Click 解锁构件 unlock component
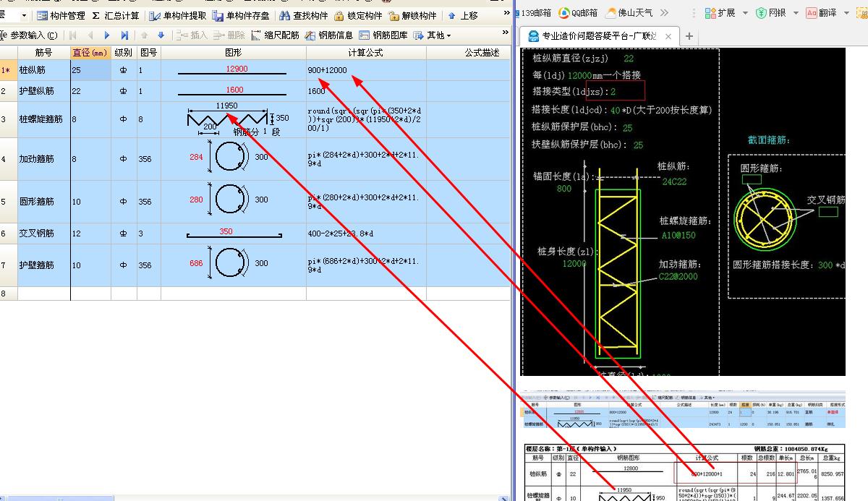 (412, 15)
